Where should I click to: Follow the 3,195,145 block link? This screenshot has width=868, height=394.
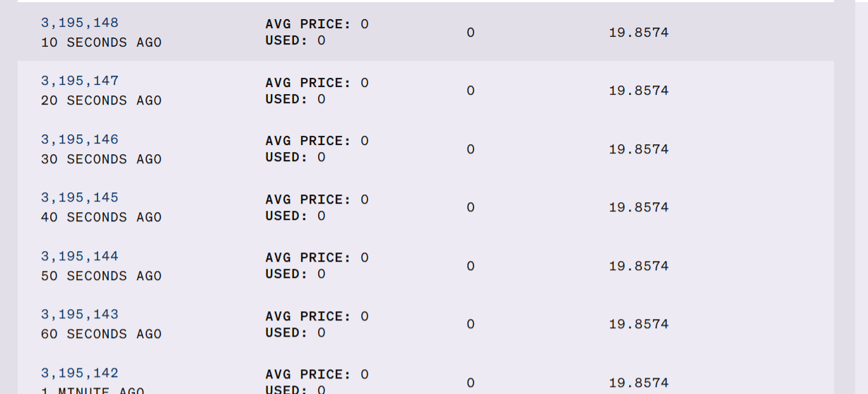point(80,197)
